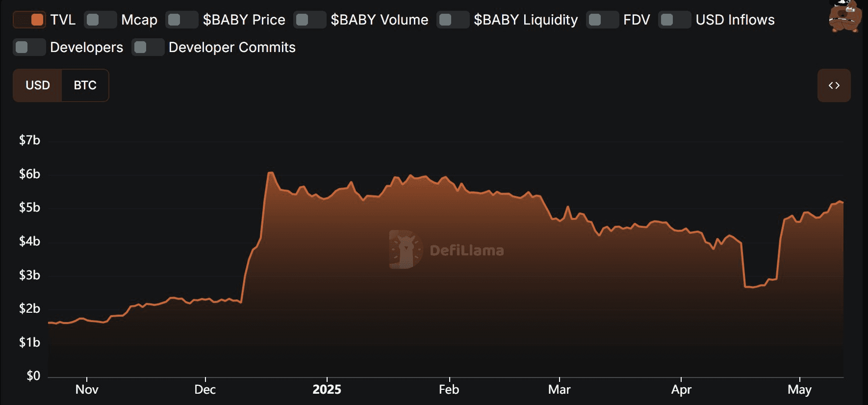This screenshot has height=405, width=868.
Task: Click the $BABY Volume legend label
Action: [x=380, y=20]
